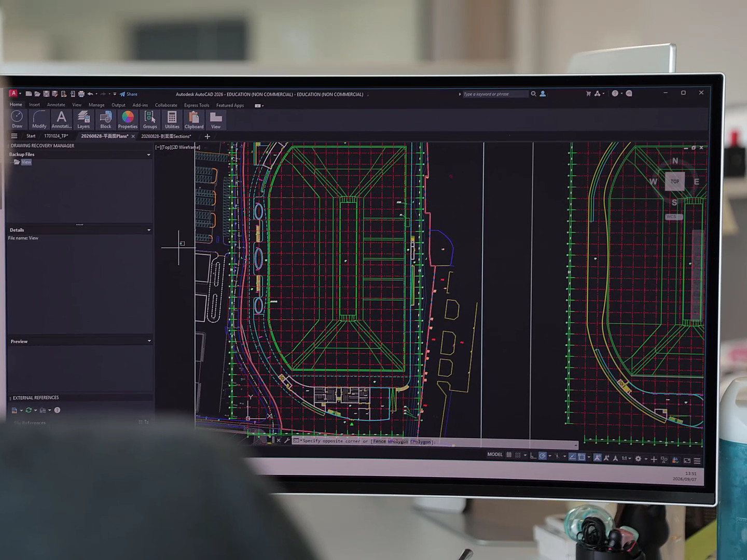The image size is (747, 560).
Task: Open the Properties color wheel panel
Action: pos(128,120)
